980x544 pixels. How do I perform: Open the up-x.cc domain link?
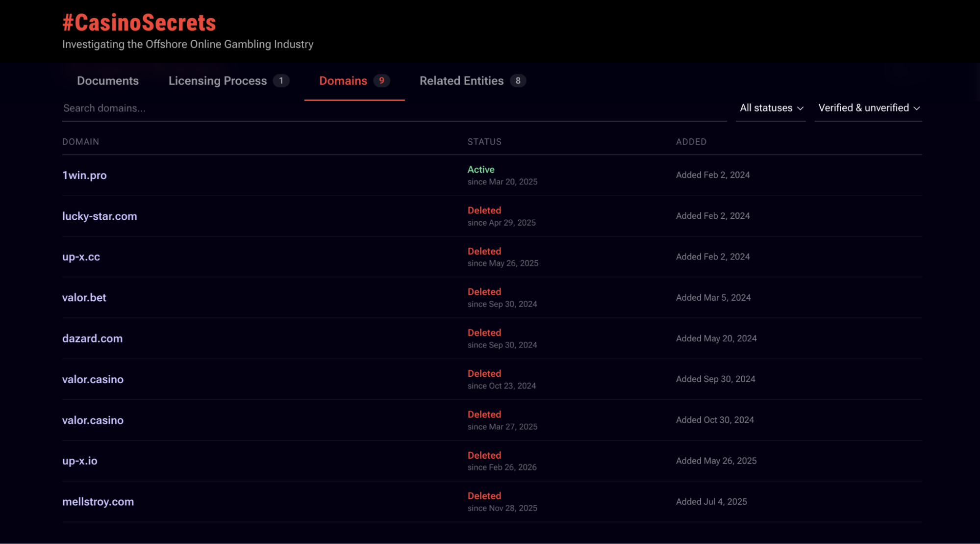81,257
